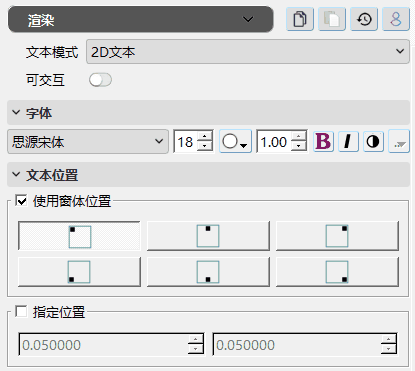Image resolution: width=415 pixels, height=371 pixels.
Task: Decrease the 1.00 value stepper down arrow
Action: click(x=299, y=147)
